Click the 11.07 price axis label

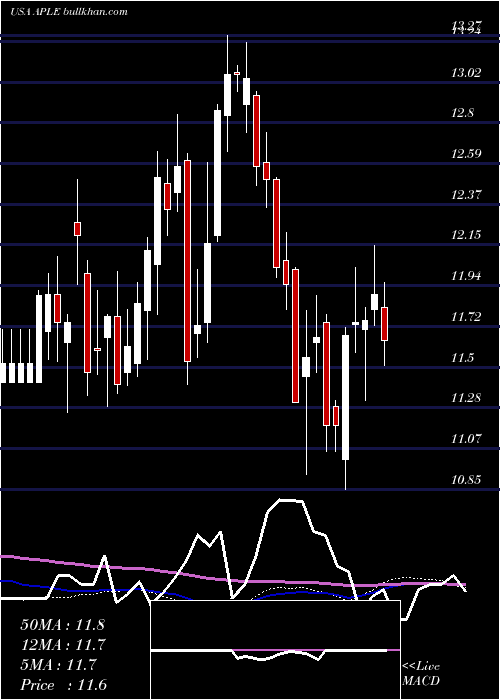pyautogui.click(x=466, y=439)
